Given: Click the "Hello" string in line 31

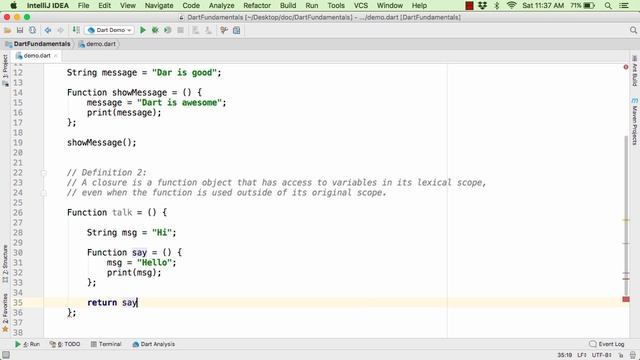Looking at the screenshot, I should (x=154, y=262).
